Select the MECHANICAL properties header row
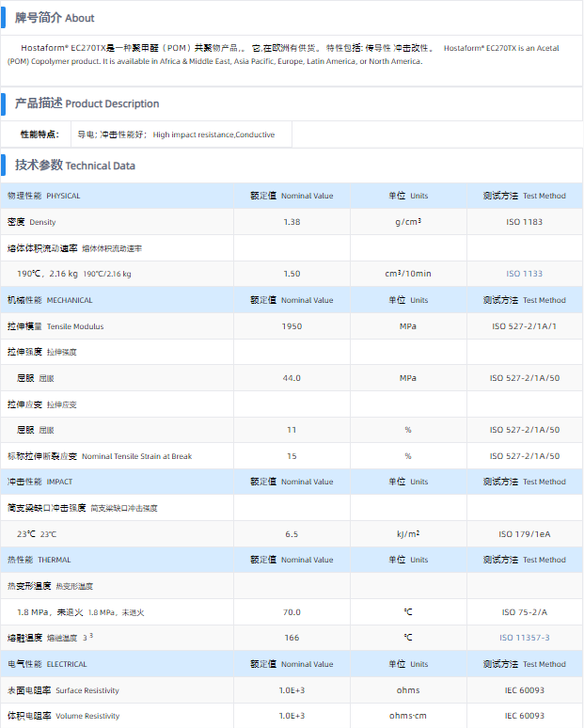The height and width of the screenshot is (728, 584). click(50, 300)
